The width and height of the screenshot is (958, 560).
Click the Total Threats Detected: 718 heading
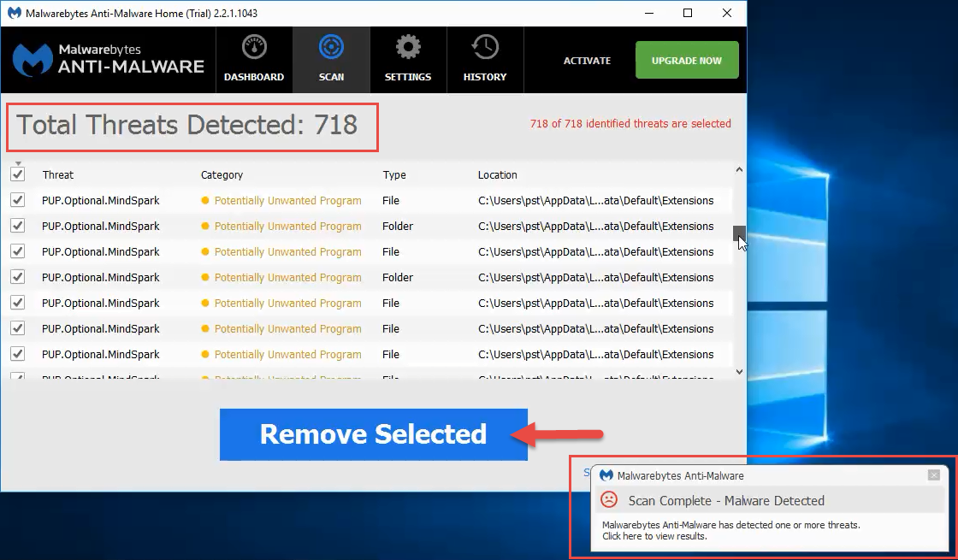186,125
